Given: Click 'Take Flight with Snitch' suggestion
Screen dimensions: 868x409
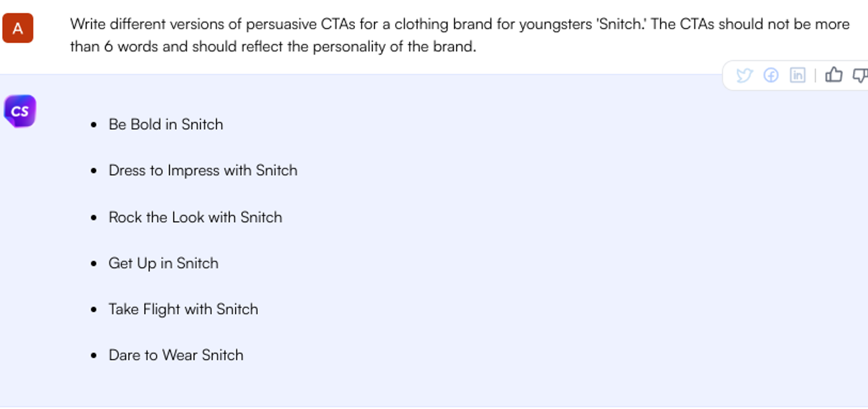Looking at the screenshot, I should (x=183, y=309).
